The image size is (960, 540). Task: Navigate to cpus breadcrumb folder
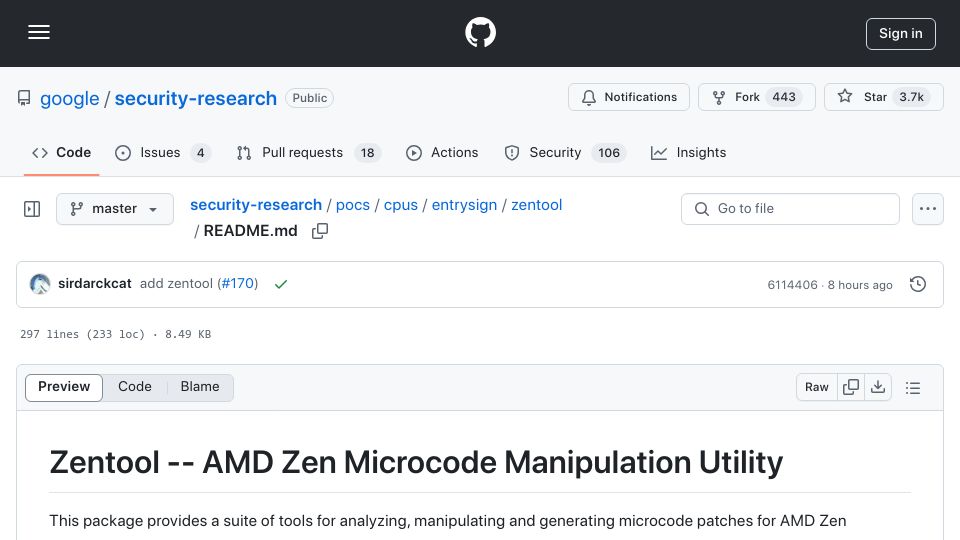tap(400, 204)
